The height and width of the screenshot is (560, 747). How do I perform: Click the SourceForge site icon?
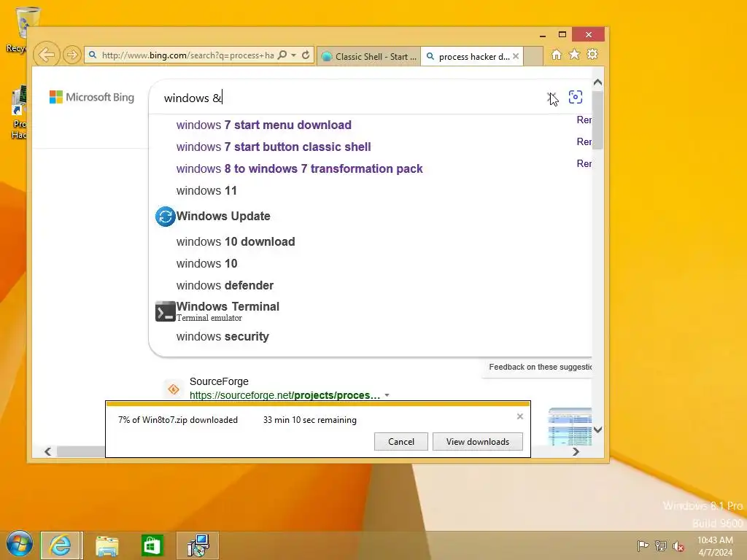click(174, 389)
